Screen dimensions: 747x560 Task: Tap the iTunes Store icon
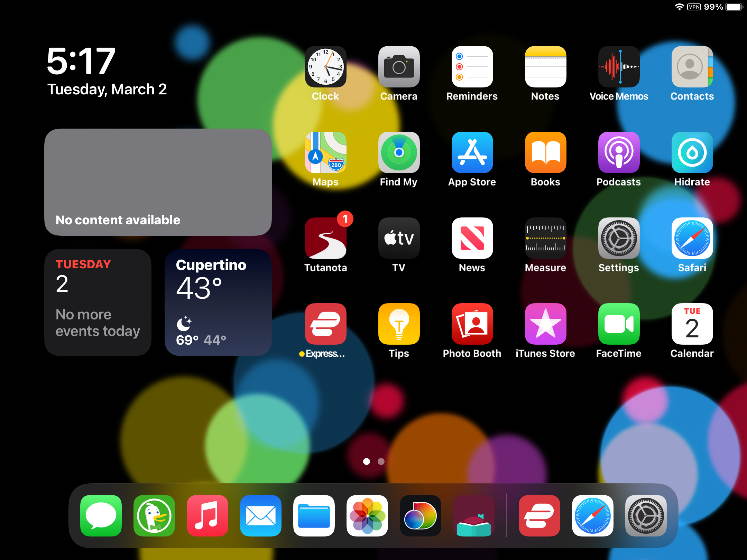click(x=545, y=324)
